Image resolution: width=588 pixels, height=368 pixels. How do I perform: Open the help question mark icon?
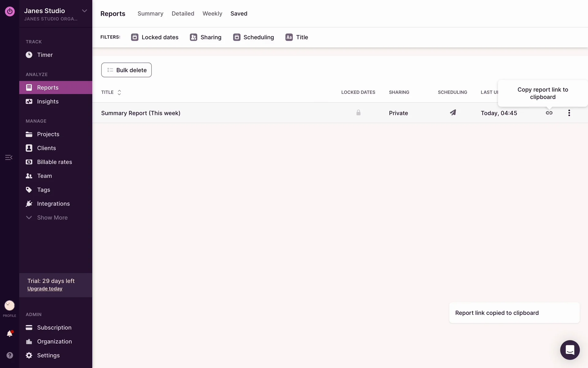pos(9,355)
